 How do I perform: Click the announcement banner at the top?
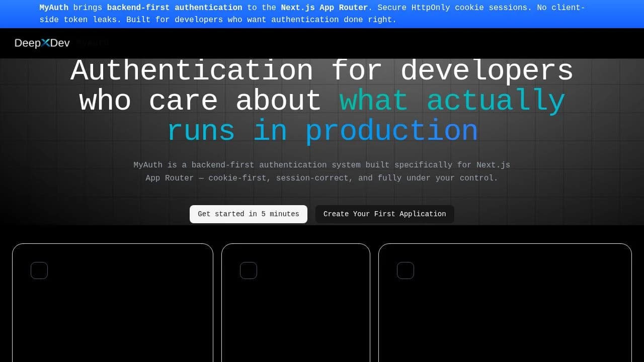322,14
